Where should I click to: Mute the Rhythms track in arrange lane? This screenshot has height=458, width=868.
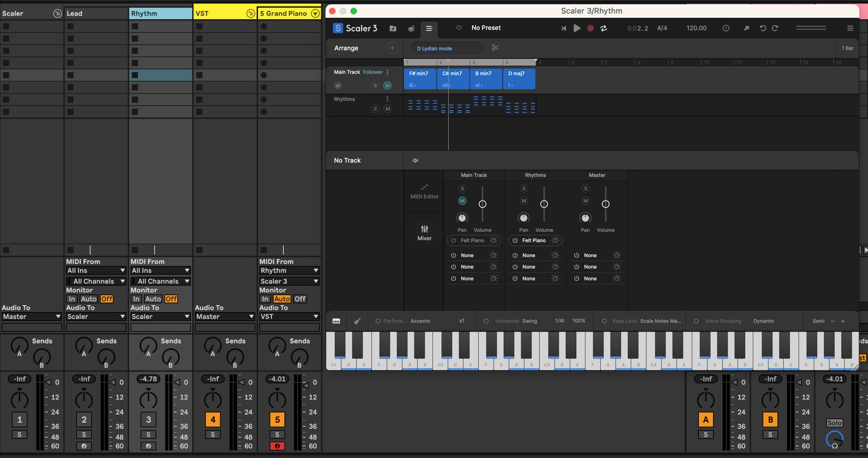[x=387, y=108]
